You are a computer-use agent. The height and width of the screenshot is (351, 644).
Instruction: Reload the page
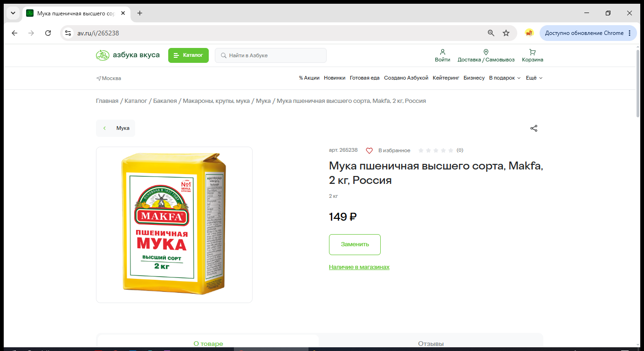tap(48, 33)
